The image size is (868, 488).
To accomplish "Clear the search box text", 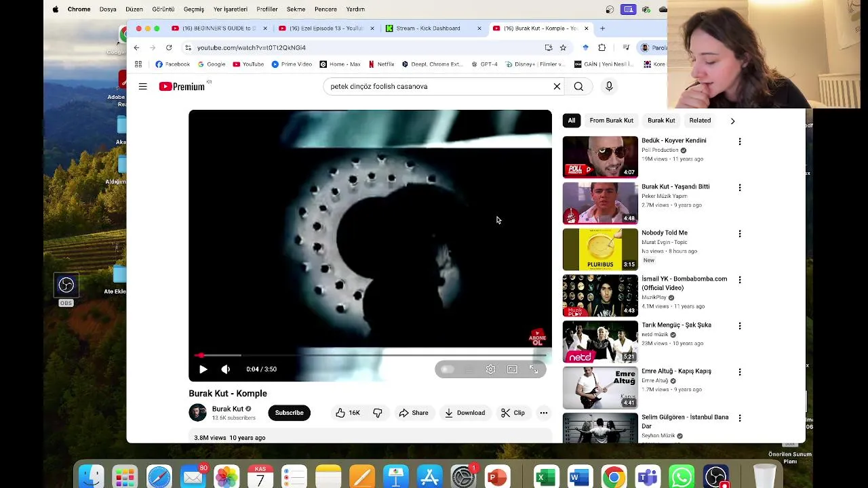I will click(557, 86).
